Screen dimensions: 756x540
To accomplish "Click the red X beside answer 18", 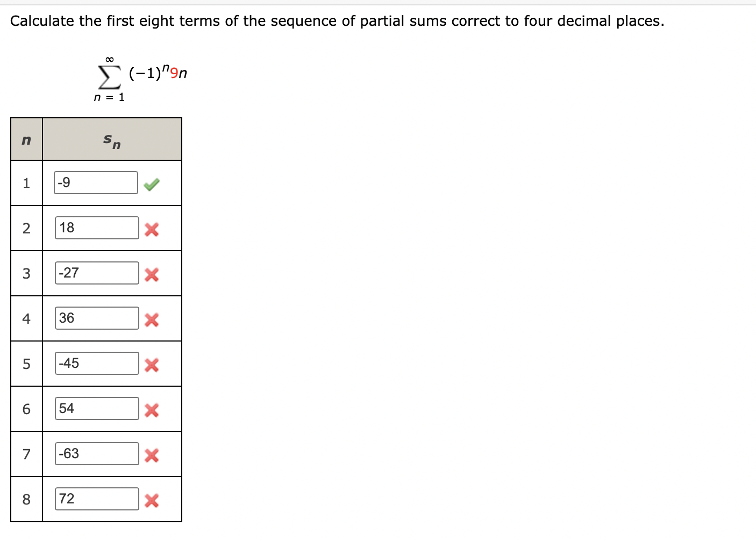I will point(152,230).
